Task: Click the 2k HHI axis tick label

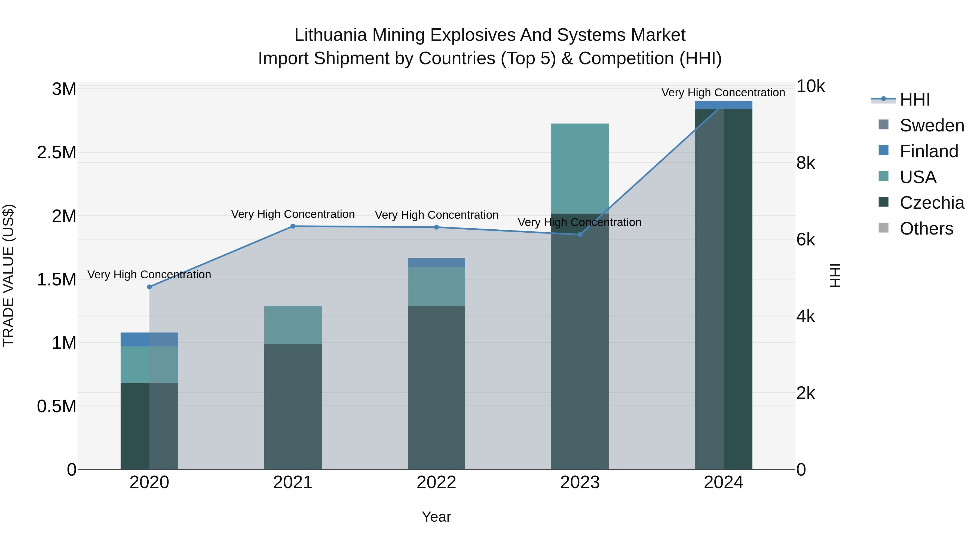Action: pos(806,393)
